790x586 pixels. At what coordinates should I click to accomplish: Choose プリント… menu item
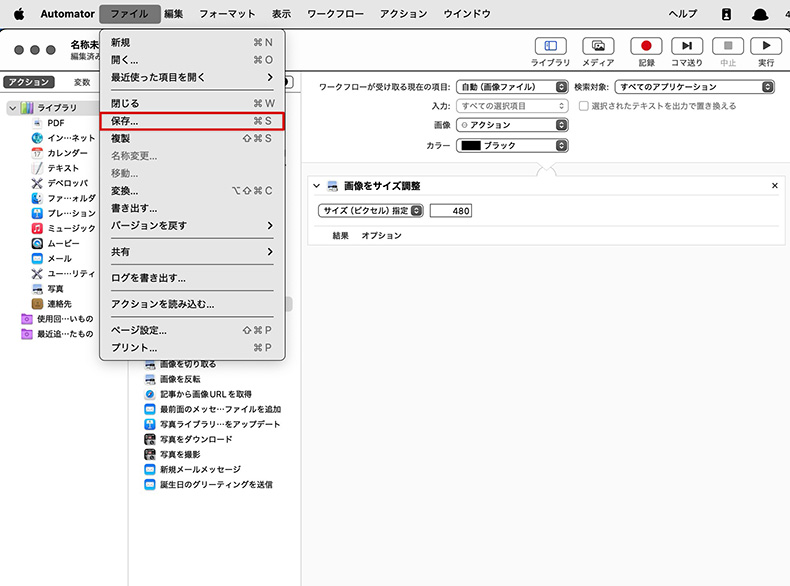[192, 348]
